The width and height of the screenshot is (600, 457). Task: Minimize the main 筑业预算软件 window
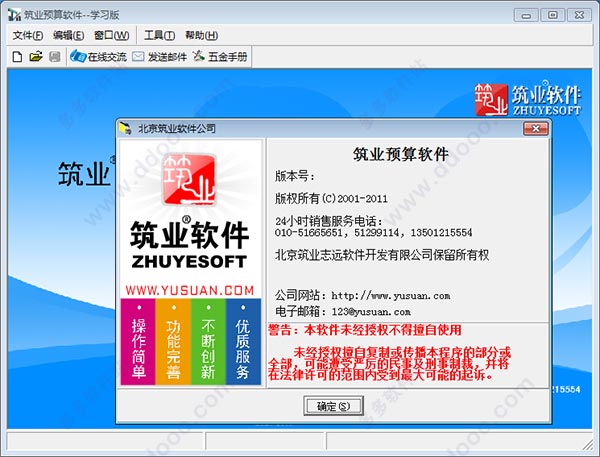click(x=527, y=15)
